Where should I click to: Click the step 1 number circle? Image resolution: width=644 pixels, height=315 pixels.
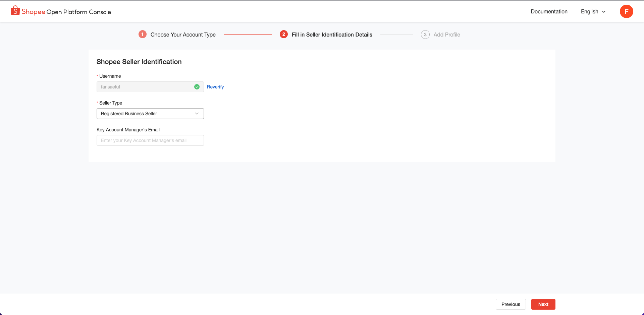coord(143,35)
